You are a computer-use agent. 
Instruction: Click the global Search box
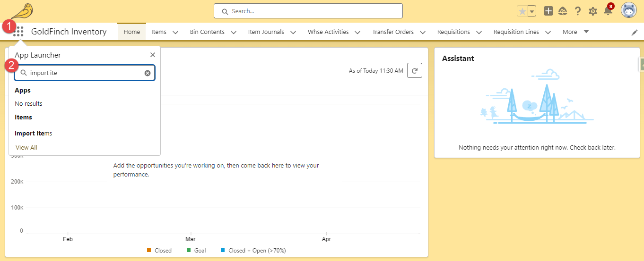(x=308, y=11)
